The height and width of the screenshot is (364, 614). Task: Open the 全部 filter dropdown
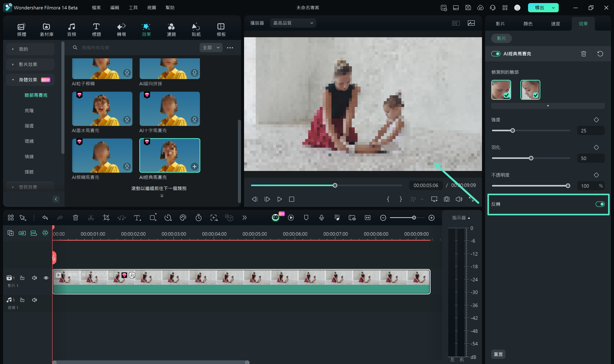(211, 48)
